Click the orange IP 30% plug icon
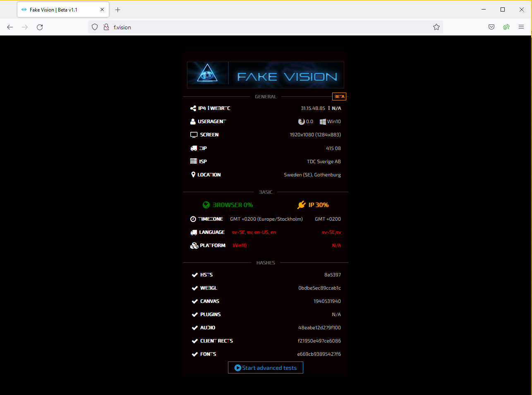This screenshot has width=532, height=395. (301, 205)
